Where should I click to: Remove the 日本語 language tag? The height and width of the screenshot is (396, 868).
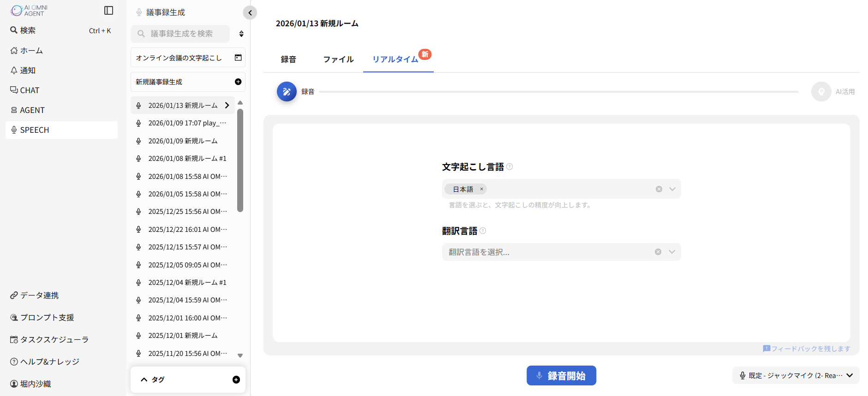[x=481, y=189]
